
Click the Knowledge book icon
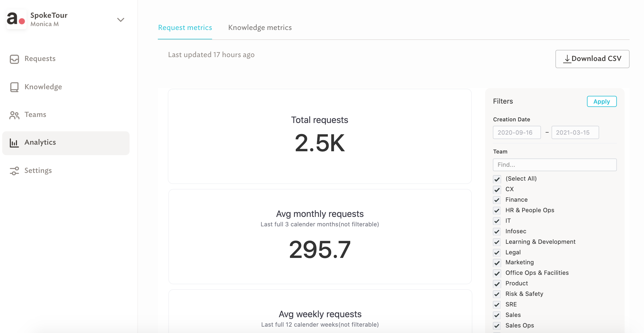tap(14, 87)
